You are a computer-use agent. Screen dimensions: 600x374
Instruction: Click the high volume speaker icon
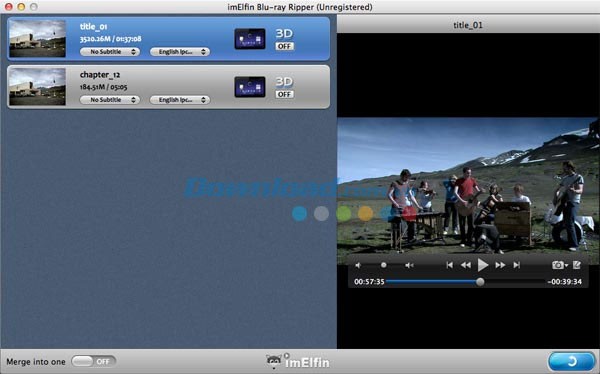[409, 265]
